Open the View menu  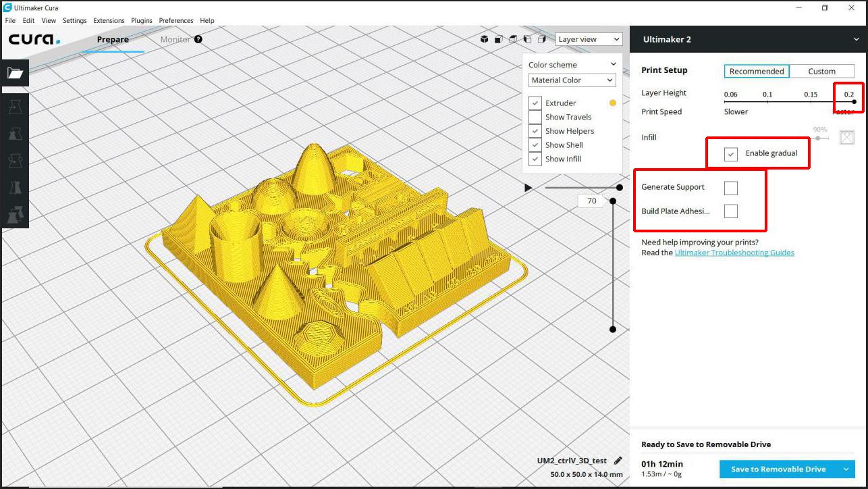tap(49, 20)
